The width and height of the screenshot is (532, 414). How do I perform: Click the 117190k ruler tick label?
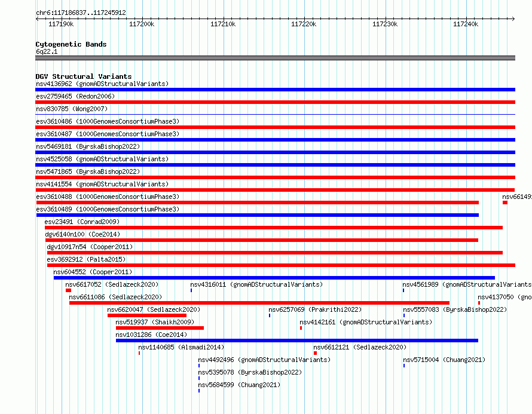click(61, 24)
